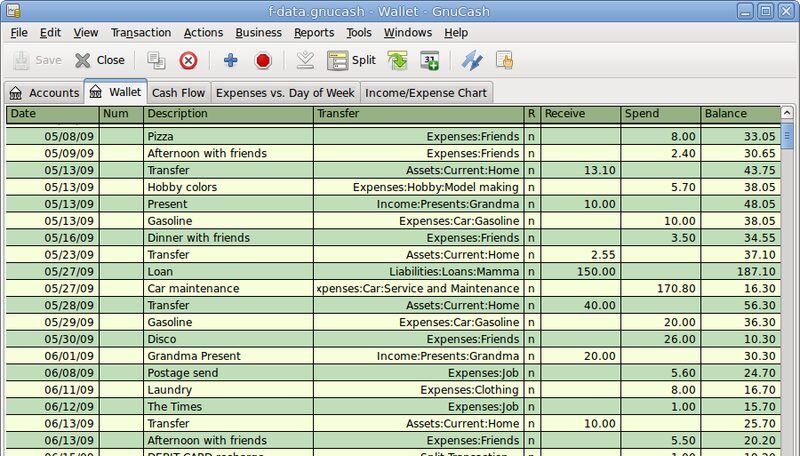Click the 06/01/09 date cell

tap(53, 356)
